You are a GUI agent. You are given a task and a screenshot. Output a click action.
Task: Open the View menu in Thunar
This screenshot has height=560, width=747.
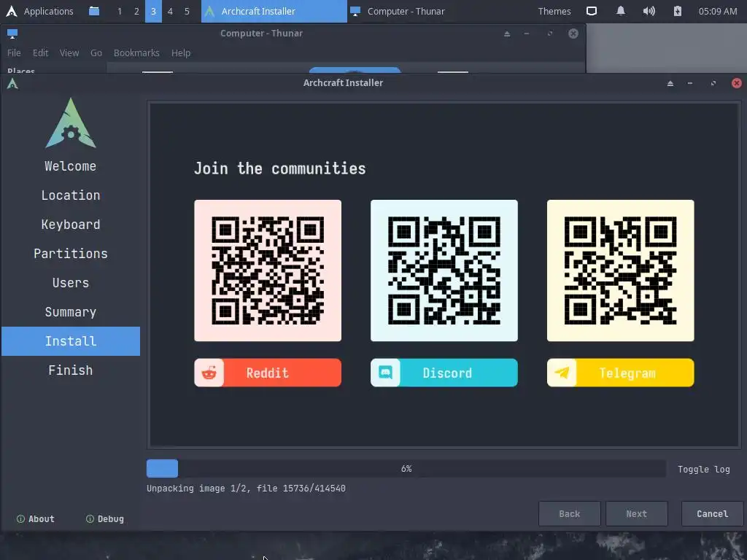pyautogui.click(x=69, y=52)
